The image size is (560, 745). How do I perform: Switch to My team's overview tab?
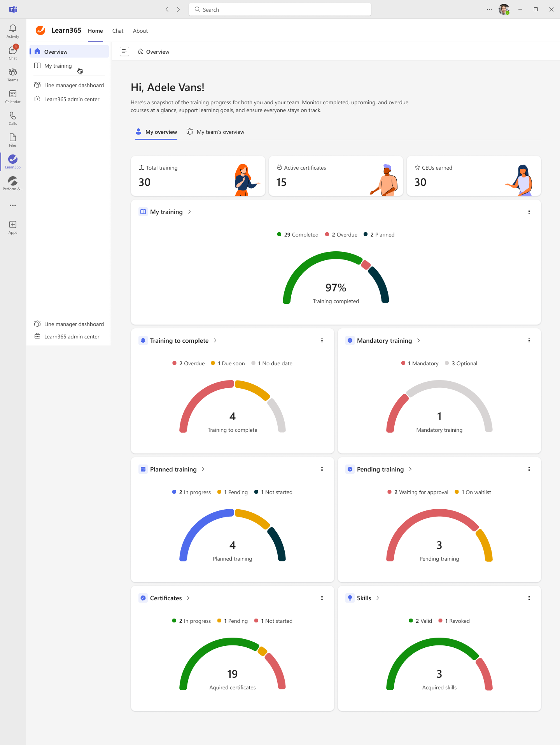coord(215,132)
